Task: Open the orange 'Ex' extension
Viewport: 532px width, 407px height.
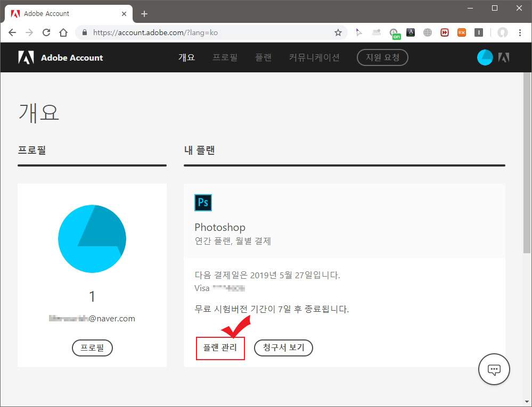Action: [461, 32]
